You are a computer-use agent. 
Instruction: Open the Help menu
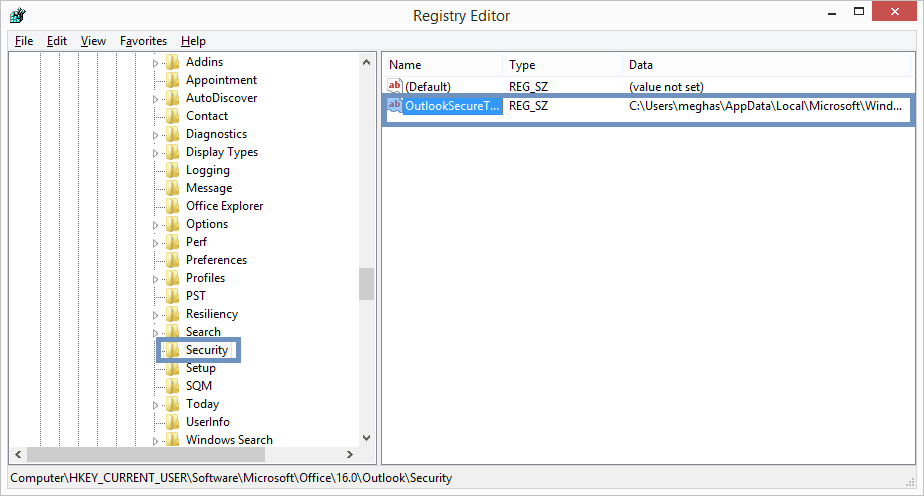(193, 41)
